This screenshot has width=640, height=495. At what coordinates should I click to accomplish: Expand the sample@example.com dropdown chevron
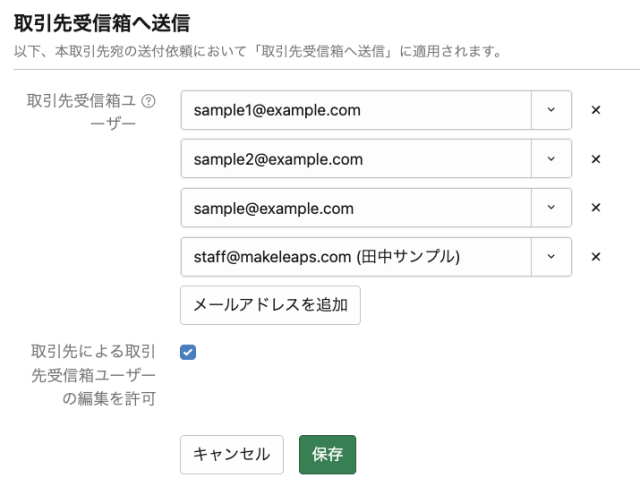pos(551,208)
